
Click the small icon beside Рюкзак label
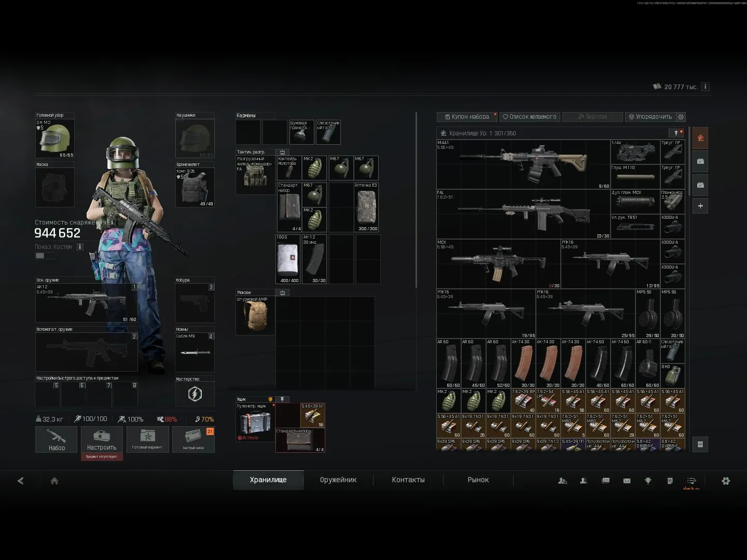pyautogui.click(x=283, y=292)
